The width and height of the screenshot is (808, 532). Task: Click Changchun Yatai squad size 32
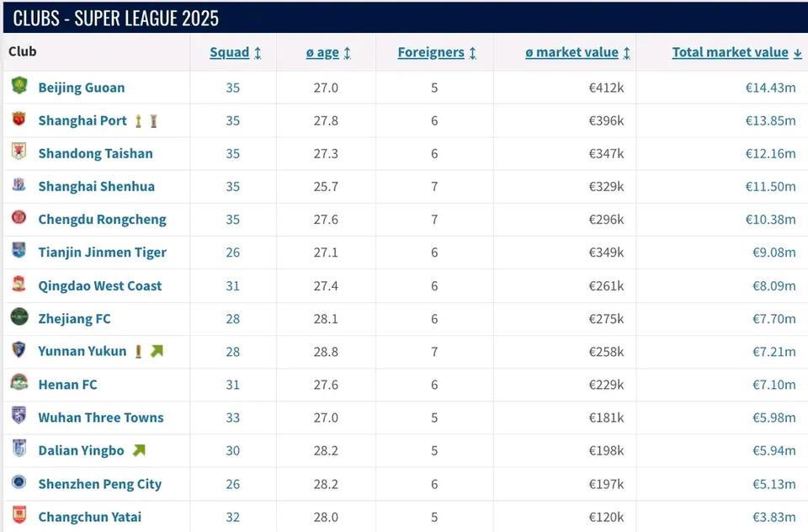(x=233, y=517)
